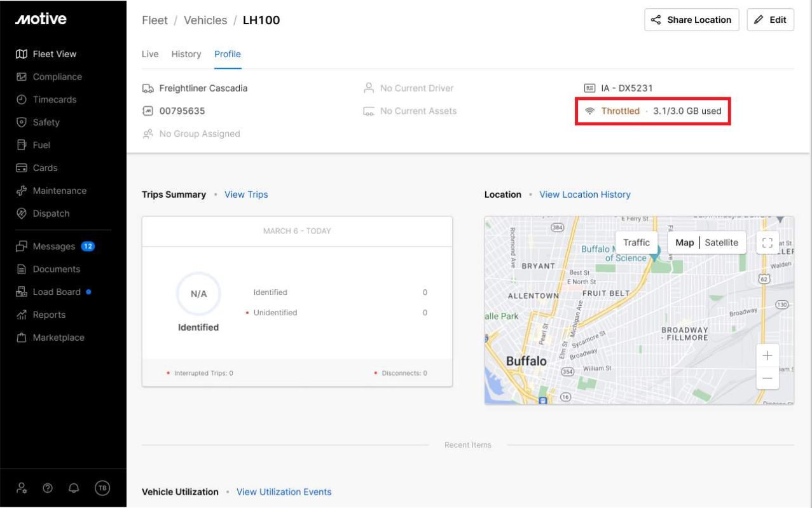The height and width of the screenshot is (508, 812).
Task: Toggle the Traffic layer on map
Action: tap(637, 242)
